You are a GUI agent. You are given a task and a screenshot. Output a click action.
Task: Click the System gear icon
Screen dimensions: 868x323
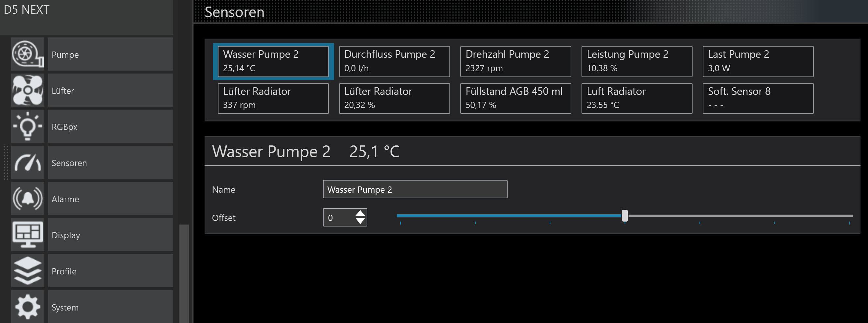pos(28,307)
